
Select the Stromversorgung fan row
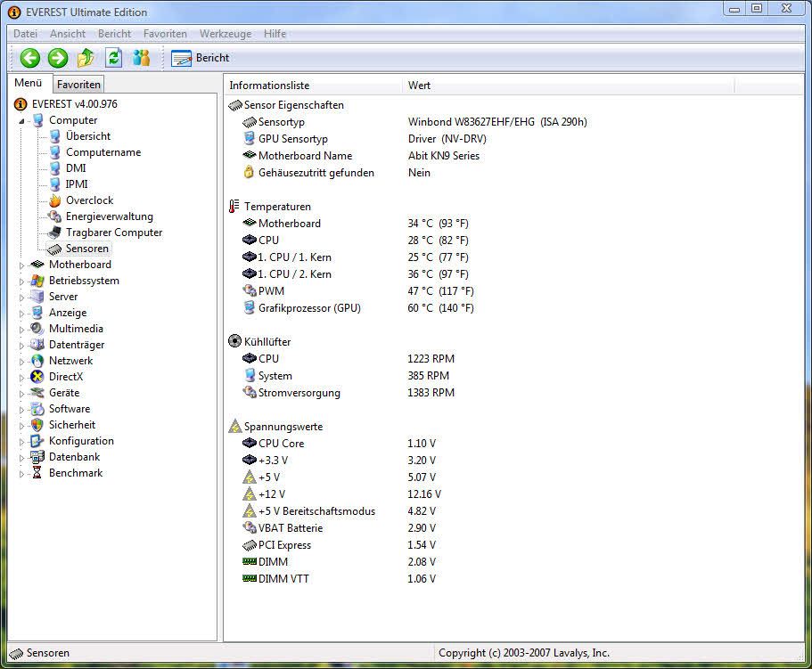pos(349,393)
